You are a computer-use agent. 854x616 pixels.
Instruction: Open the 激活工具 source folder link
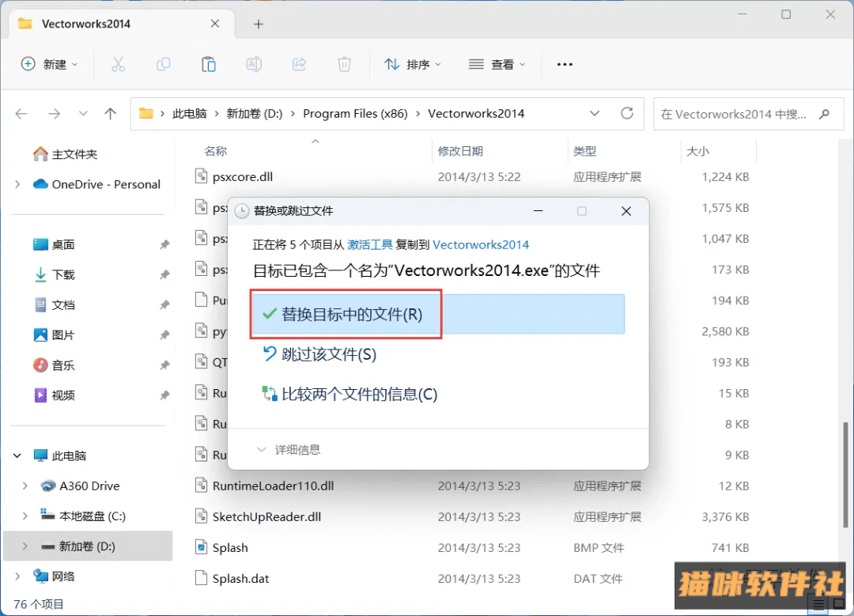coord(370,244)
